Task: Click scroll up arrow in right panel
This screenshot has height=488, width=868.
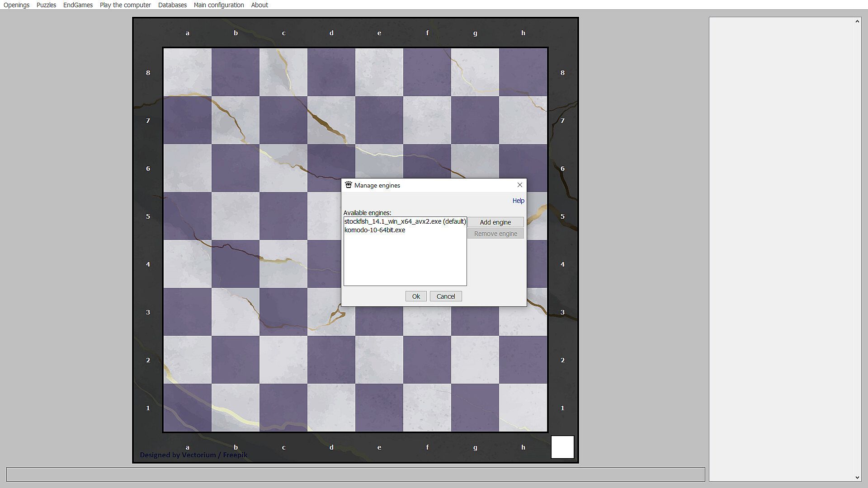Action: [x=857, y=21]
